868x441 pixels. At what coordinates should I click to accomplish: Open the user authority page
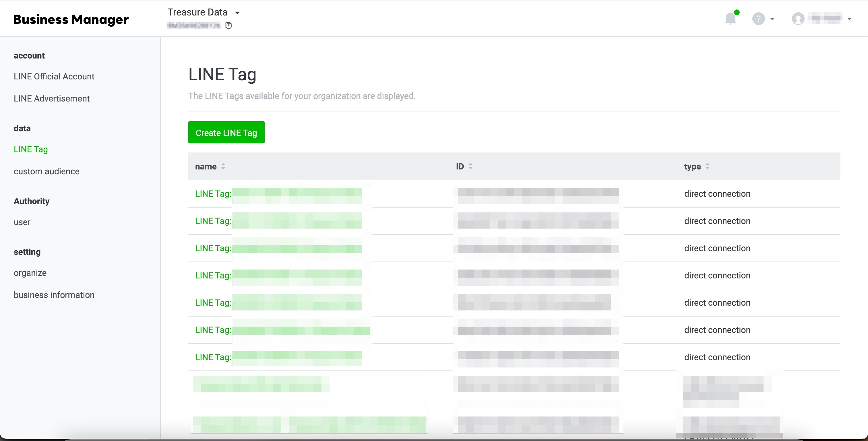point(22,222)
